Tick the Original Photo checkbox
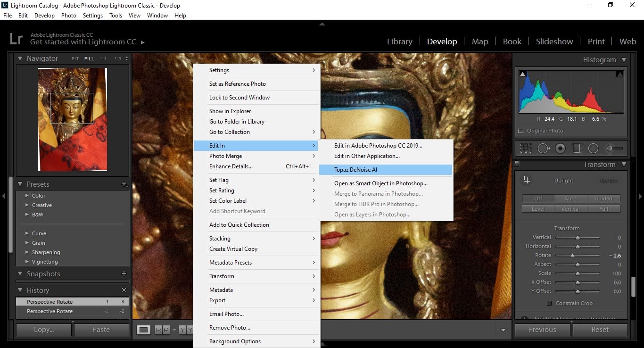This screenshot has height=348, width=644. click(x=521, y=131)
